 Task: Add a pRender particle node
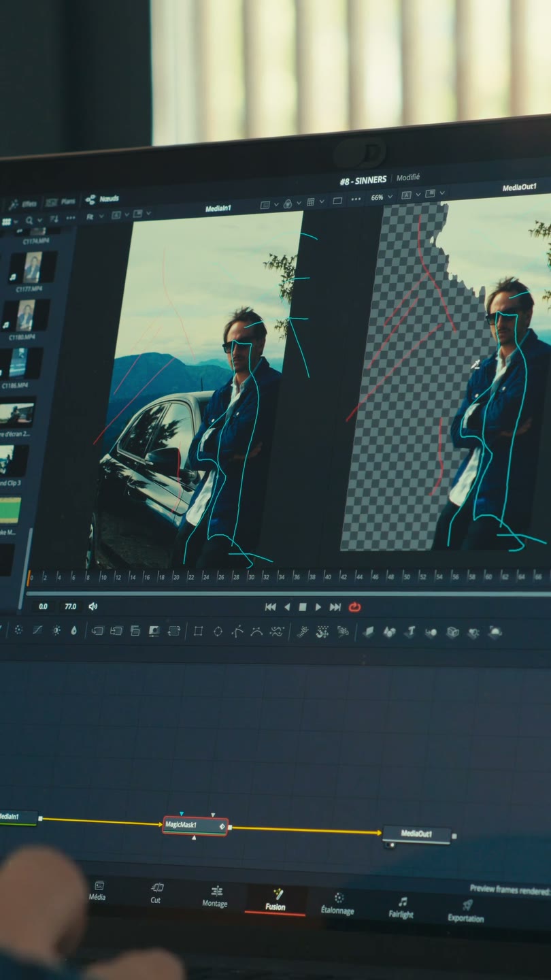pyautogui.click(x=343, y=632)
